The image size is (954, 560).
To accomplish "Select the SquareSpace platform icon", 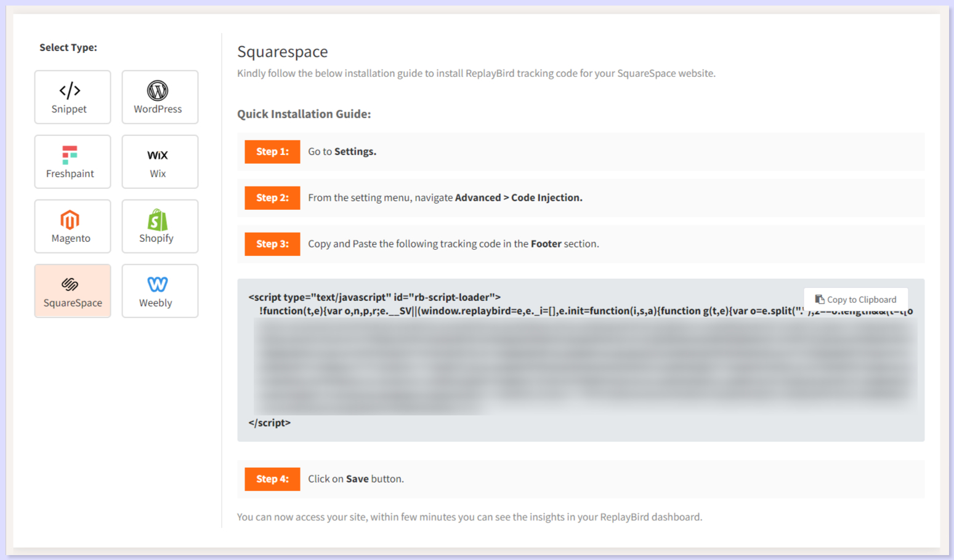I will [x=72, y=290].
